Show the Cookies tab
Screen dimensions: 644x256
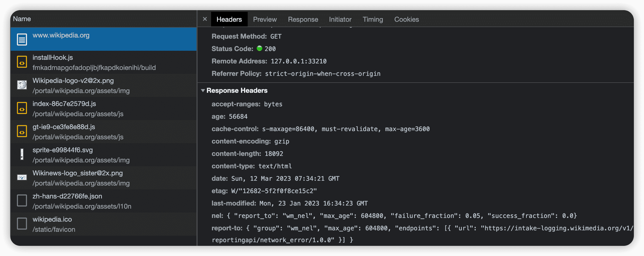(x=406, y=19)
